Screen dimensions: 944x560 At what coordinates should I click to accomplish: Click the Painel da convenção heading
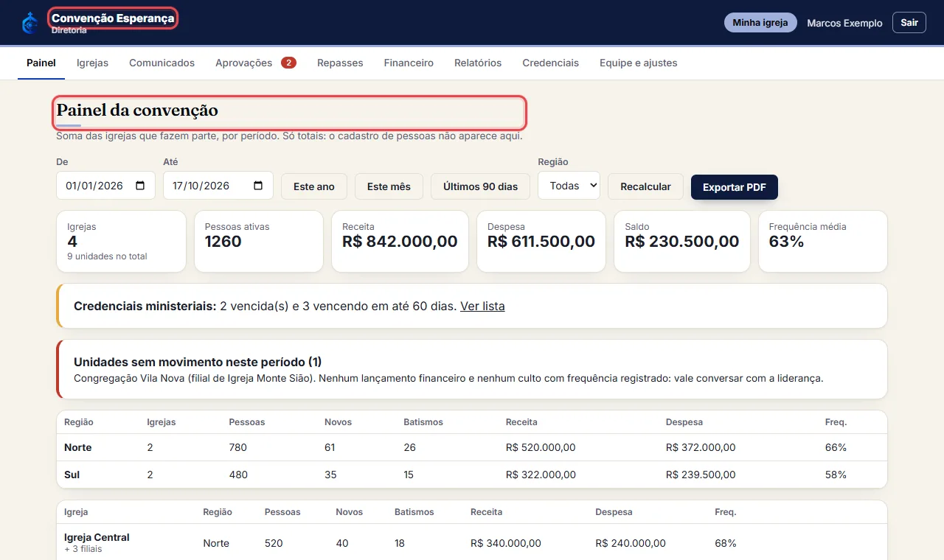(137, 111)
